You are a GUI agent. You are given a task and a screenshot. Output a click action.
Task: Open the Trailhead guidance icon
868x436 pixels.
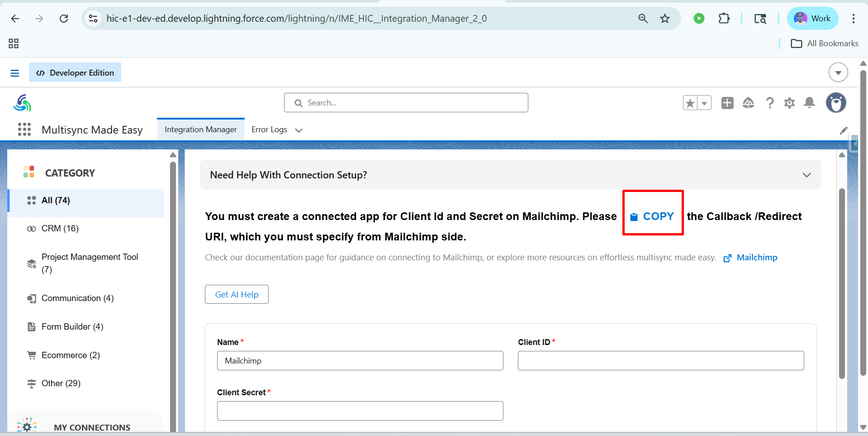[749, 103]
